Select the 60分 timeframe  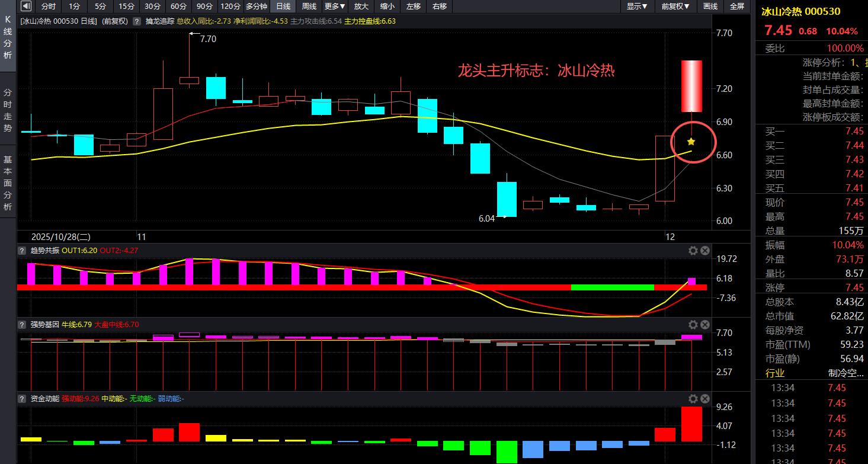178,7
